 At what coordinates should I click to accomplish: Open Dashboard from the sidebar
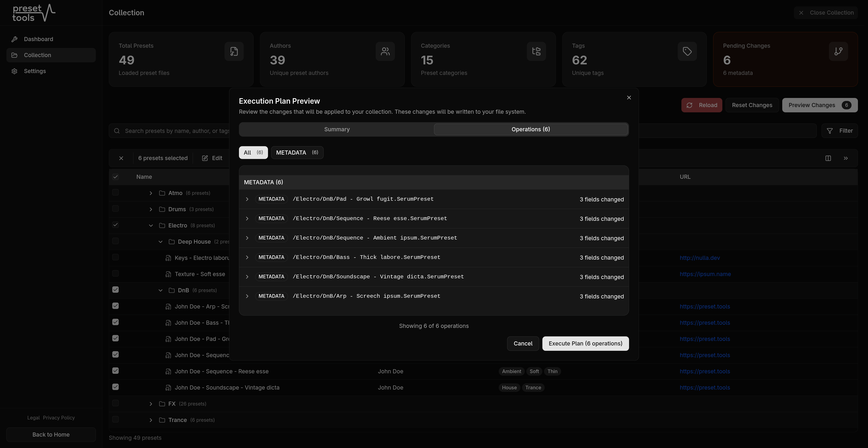(x=38, y=39)
